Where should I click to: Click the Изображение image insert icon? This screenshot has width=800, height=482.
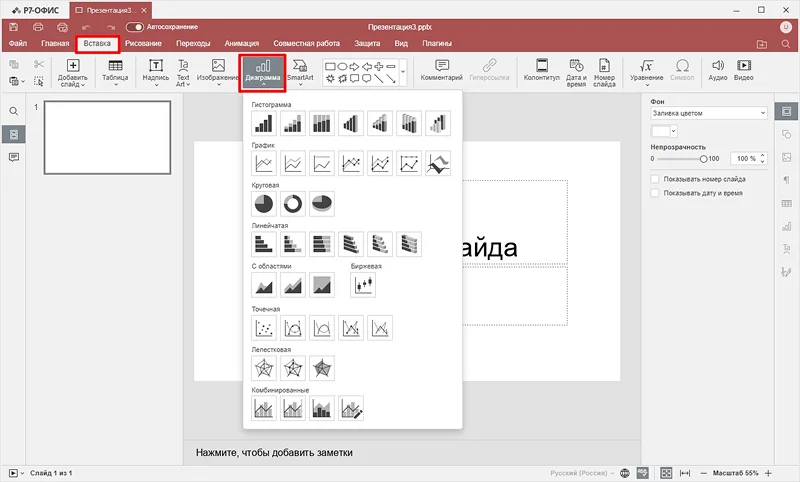218,65
